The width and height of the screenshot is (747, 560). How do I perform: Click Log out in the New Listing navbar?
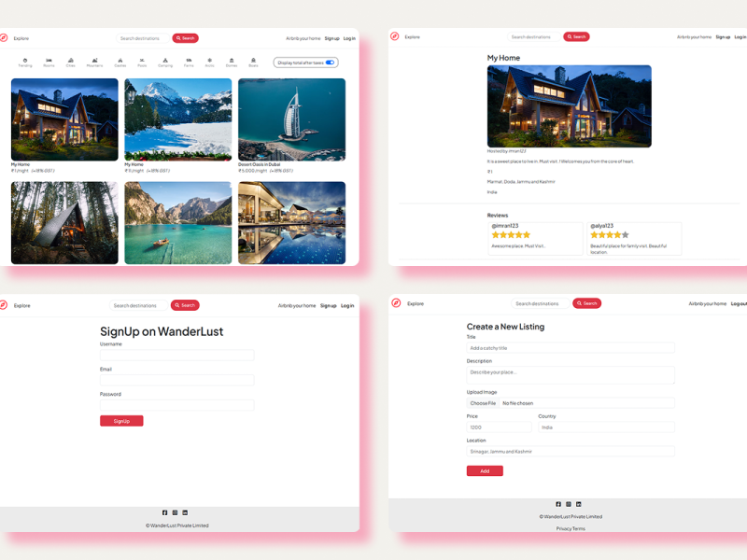[x=738, y=303]
